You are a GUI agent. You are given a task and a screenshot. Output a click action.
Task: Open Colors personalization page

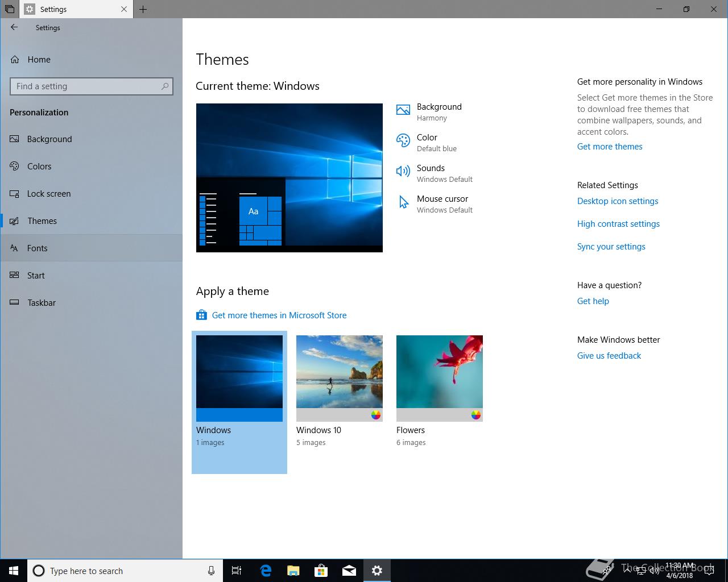pyautogui.click(x=91, y=167)
